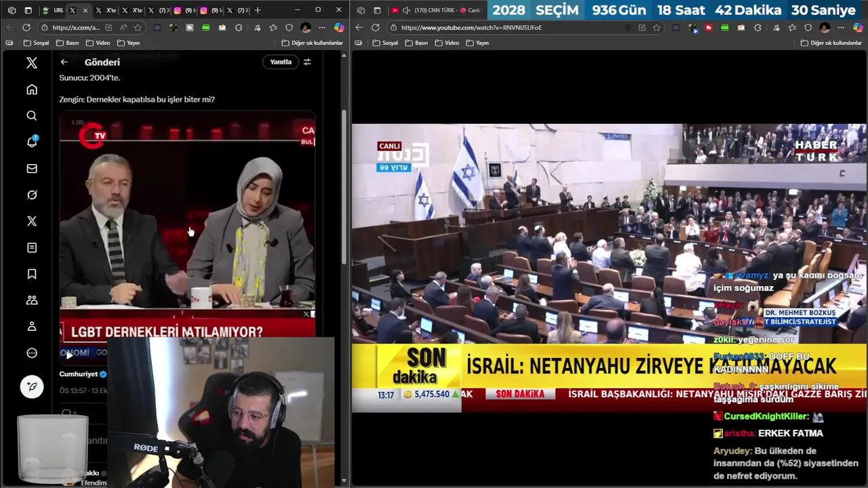
Task: Go back using arrow beside Gönderi
Action: tap(64, 62)
